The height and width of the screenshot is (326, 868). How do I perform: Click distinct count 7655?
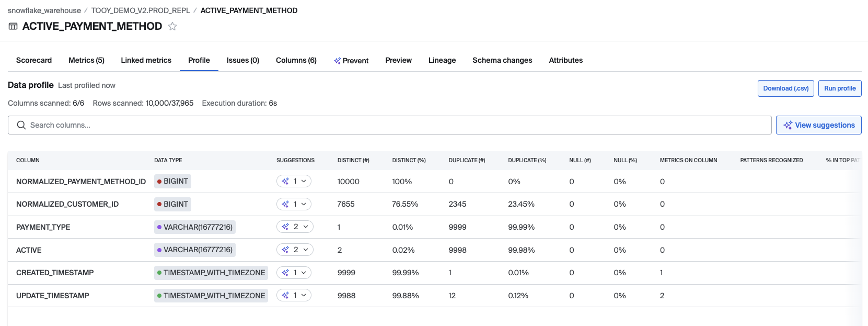click(x=346, y=204)
